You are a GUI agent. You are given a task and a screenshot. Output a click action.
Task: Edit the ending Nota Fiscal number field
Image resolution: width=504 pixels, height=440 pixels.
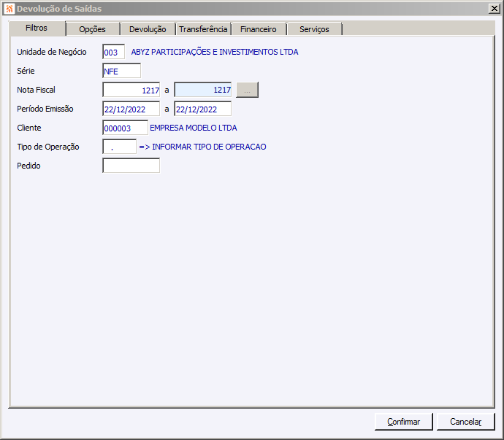(x=203, y=90)
